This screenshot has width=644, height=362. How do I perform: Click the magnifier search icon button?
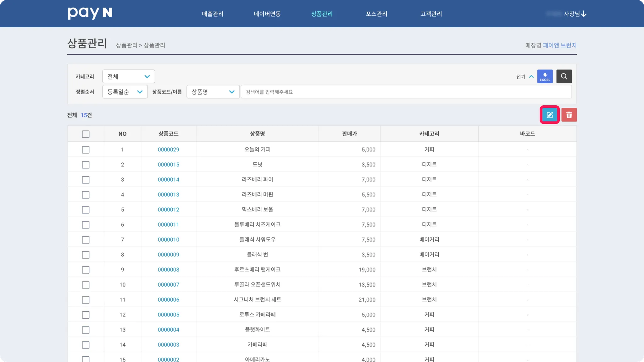pos(564,76)
